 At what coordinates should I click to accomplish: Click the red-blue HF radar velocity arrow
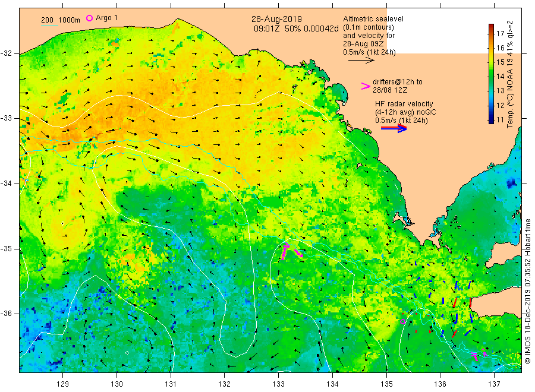click(394, 128)
